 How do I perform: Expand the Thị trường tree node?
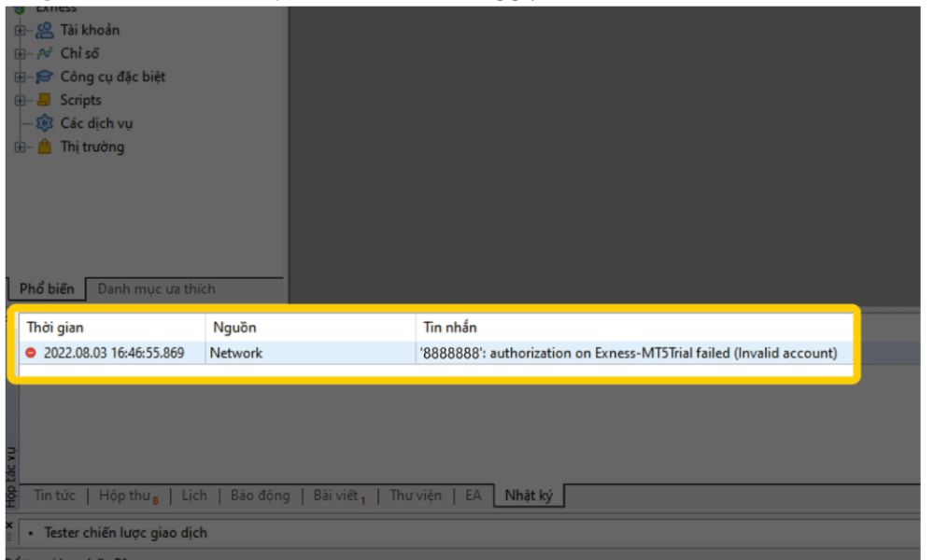coord(21,147)
